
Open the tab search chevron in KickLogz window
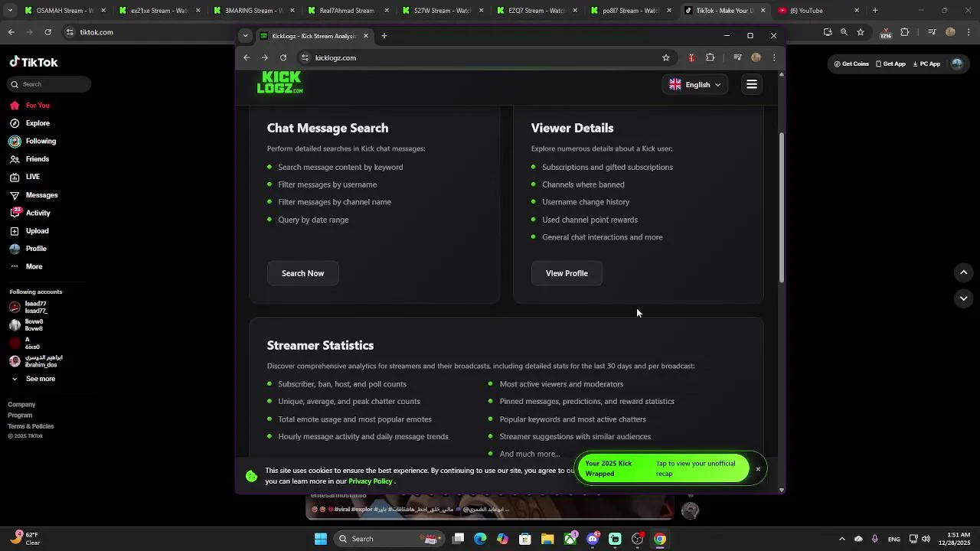pos(245,36)
